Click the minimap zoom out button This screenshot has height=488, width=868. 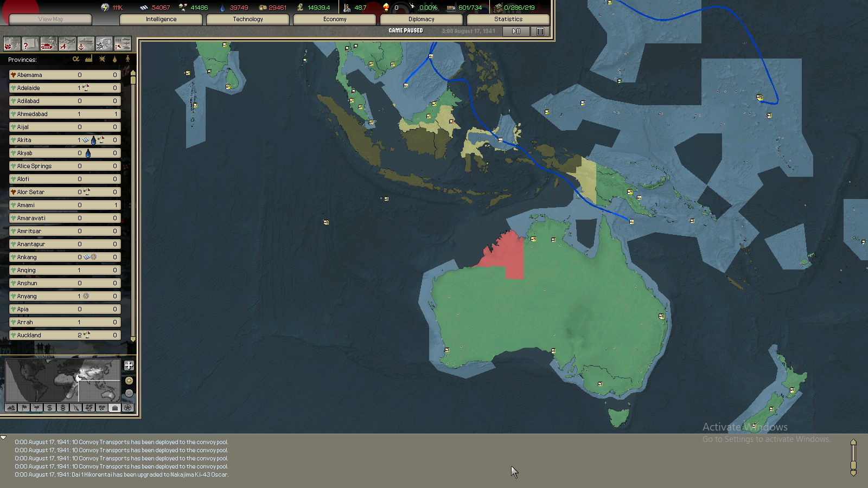tap(129, 393)
